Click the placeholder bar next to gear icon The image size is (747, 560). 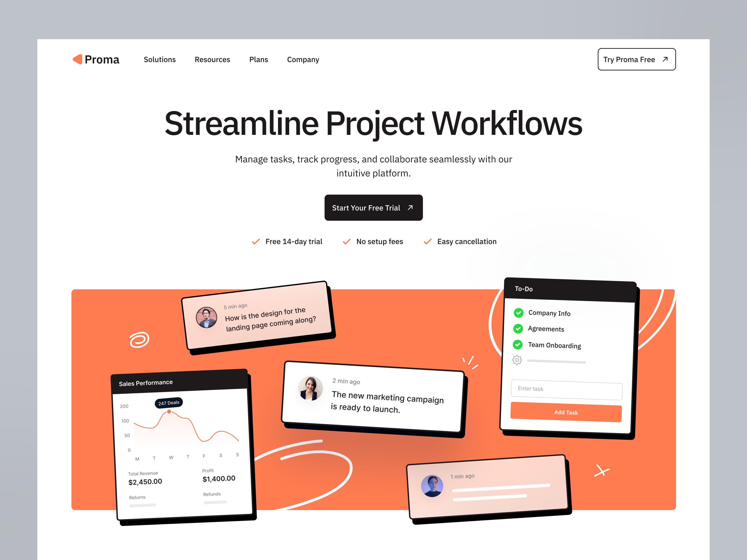[x=556, y=361]
